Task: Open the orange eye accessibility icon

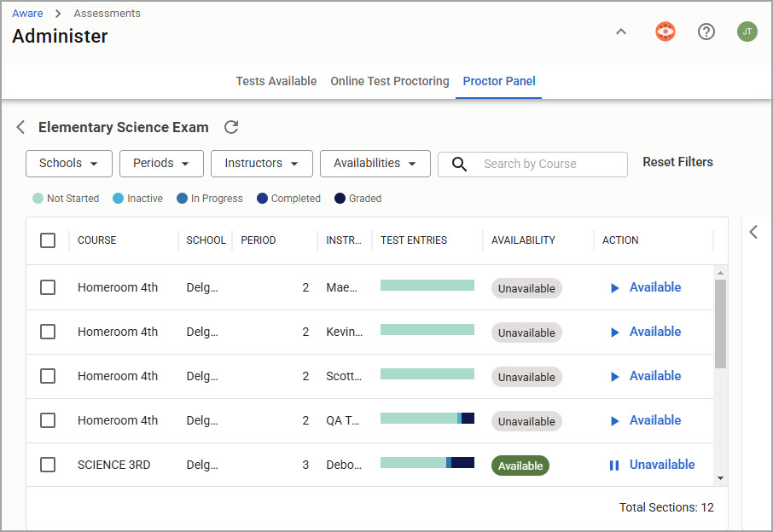Action: click(665, 32)
